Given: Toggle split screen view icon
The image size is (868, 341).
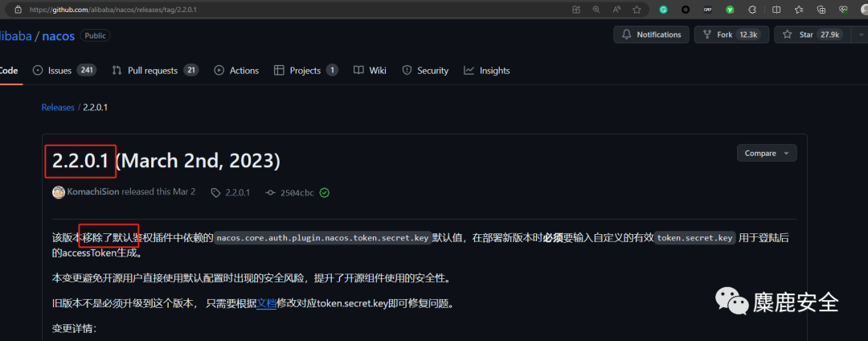Looking at the screenshot, I should point(776,10).
